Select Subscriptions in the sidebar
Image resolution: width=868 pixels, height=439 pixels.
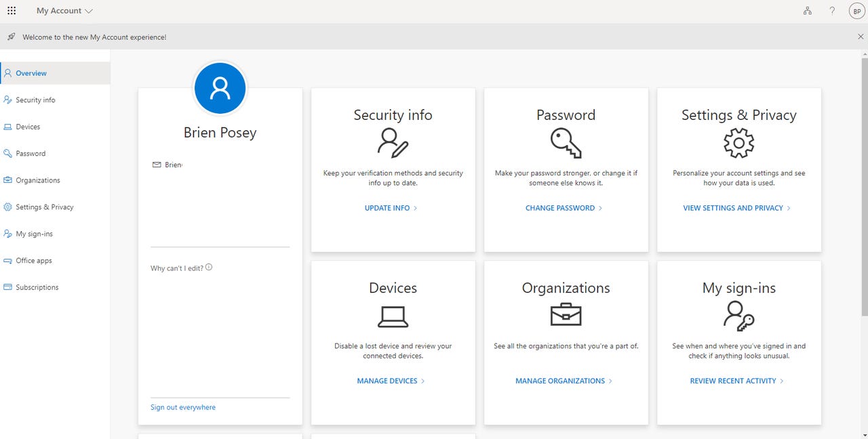pyautogui.click(x=37, y=287)
